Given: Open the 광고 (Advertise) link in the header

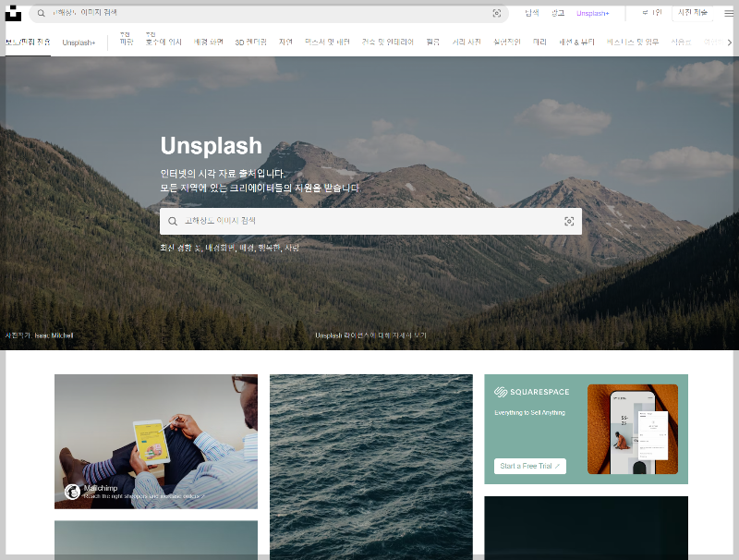Looking at the screenshot, I should 558,13.
